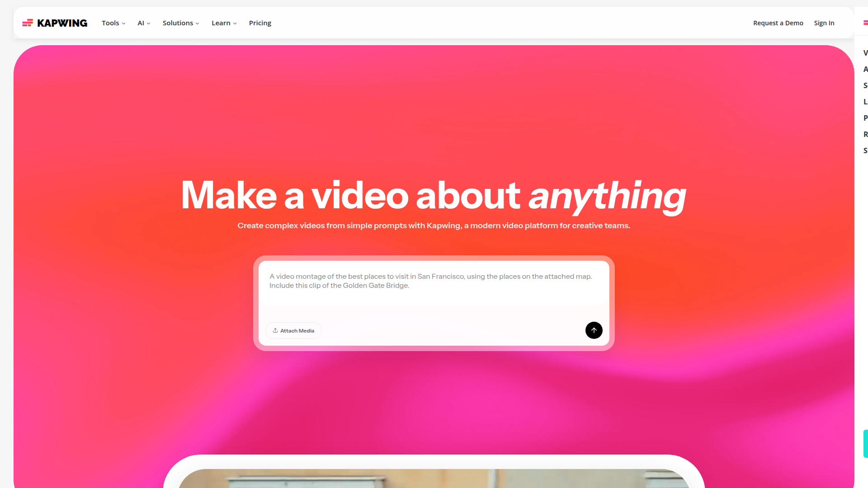Click the 'Make a video about anything' headline
The image size is (868, 488).
tap(433, 195)
